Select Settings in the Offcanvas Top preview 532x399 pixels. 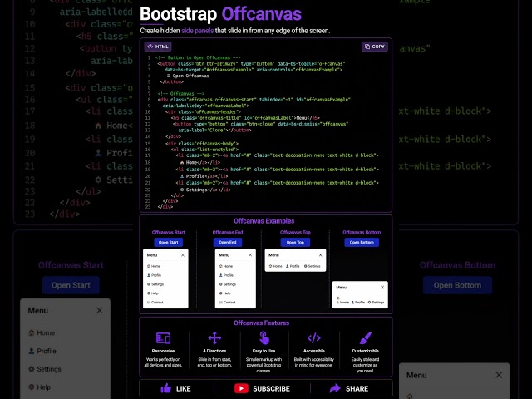pos(313,266)
